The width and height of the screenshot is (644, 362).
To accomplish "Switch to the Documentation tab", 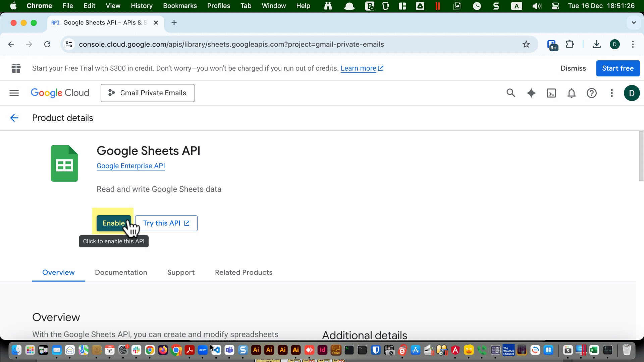I will [121, 273].
